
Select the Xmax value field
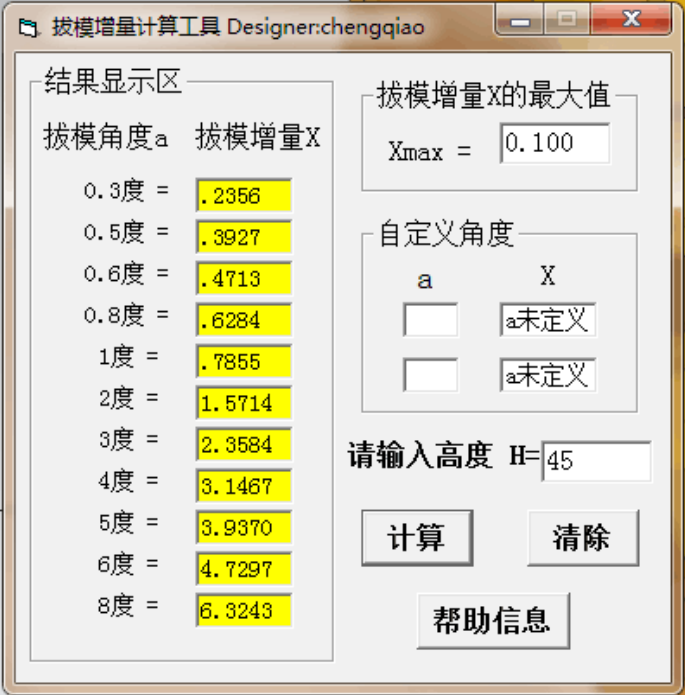click(555, 144)
